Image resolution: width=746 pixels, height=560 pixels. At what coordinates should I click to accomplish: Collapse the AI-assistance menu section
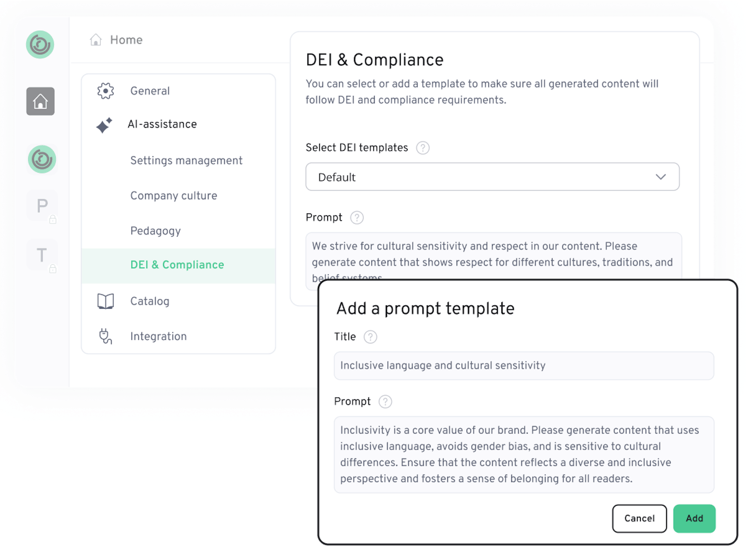pyautogui.click(x=162, y=124)
